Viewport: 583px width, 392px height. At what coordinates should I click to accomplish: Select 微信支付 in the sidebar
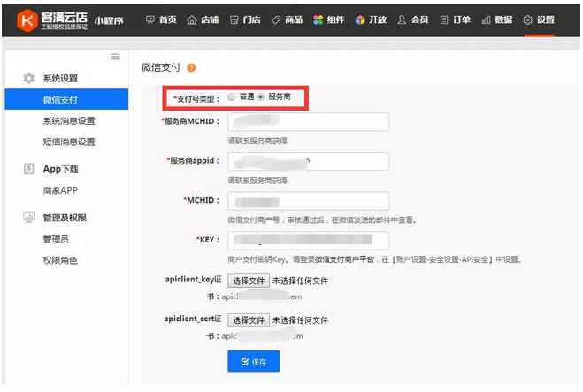[66, 99]
